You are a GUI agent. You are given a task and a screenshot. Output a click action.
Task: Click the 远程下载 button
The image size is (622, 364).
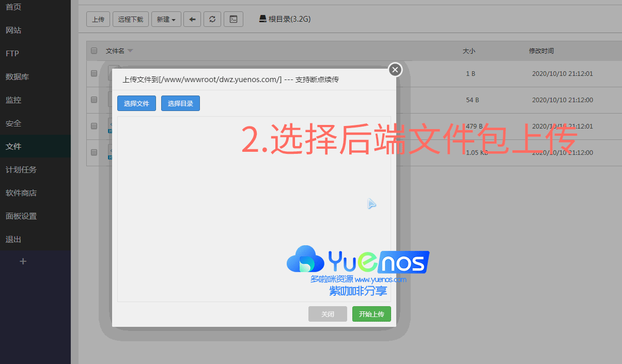131,19
